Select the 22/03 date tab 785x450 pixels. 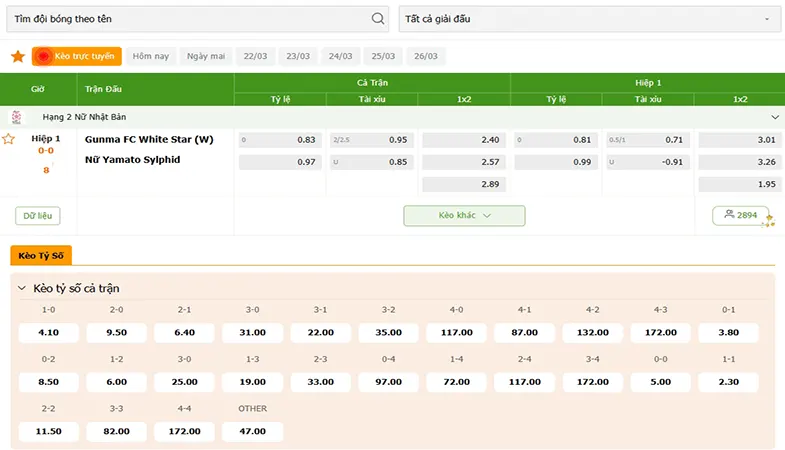[255, 56]
